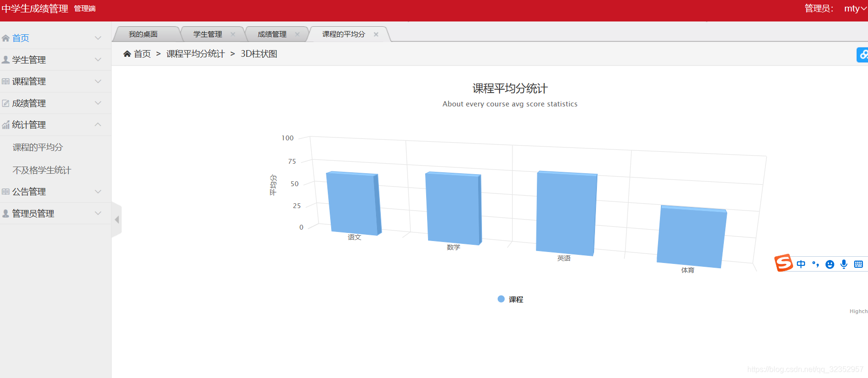
Task: Click the blue 课程 legend dot
Action: pyautogui.click(x=501, y=299)
